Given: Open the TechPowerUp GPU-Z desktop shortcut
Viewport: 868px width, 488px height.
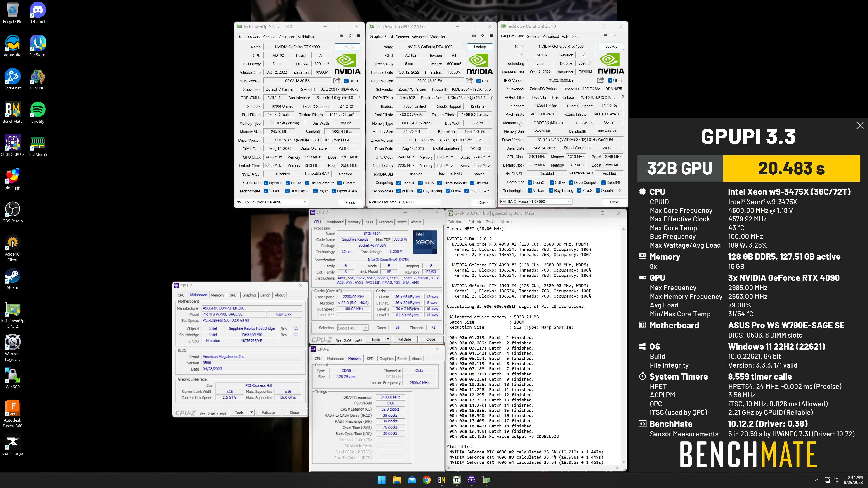Looking at the screenshot, I should click(x=12, y=314).
